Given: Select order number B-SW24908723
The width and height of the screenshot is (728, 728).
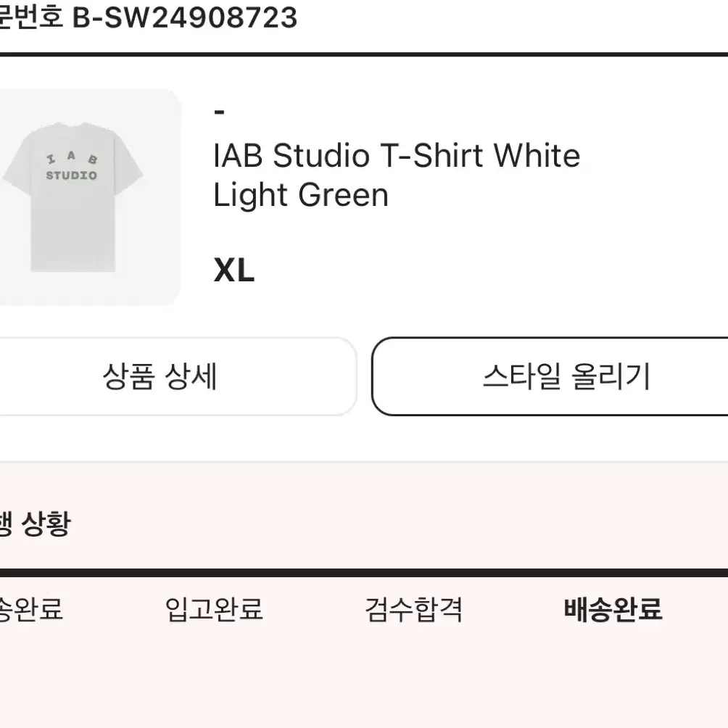Looking at the screenshot, I should coord(185,17).
